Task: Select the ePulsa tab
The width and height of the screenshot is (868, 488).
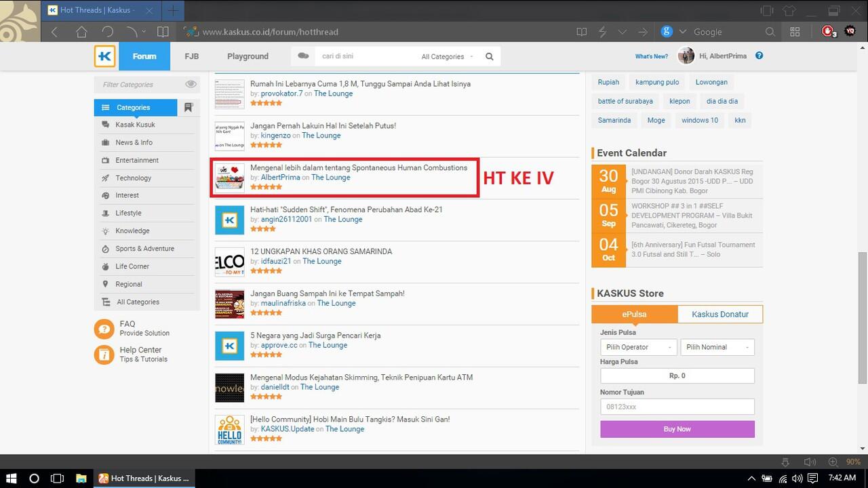Action: 634,314
